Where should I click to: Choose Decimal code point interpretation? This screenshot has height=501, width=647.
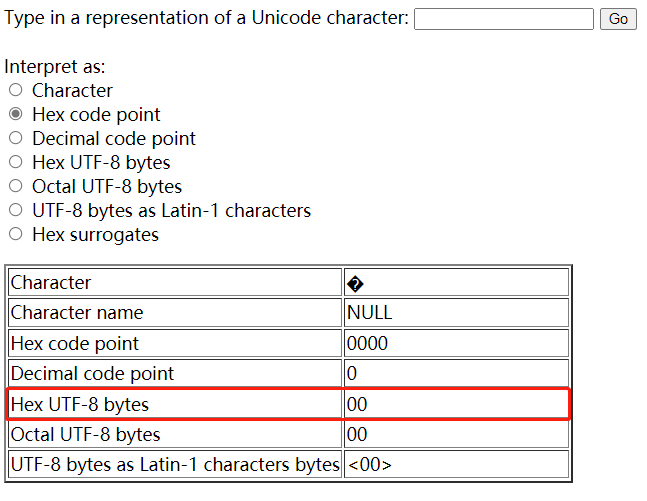[x=16, y=138]
